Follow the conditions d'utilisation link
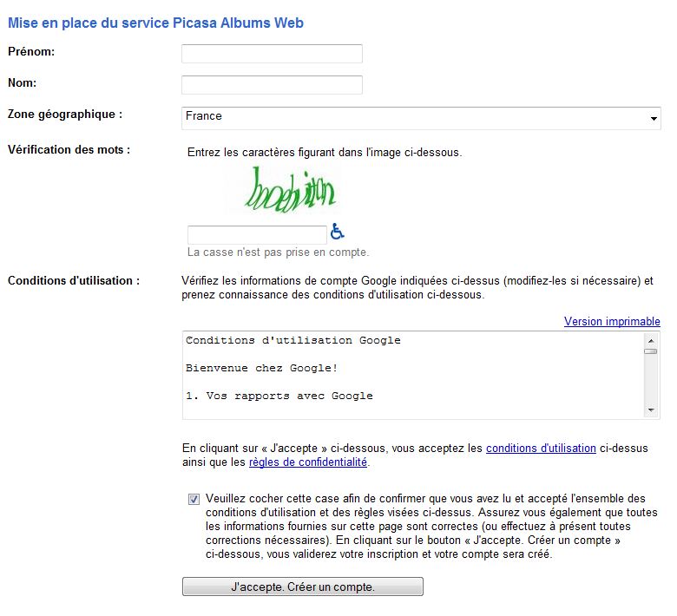Viewport: 677px width, 616px height. pos(541,448)
